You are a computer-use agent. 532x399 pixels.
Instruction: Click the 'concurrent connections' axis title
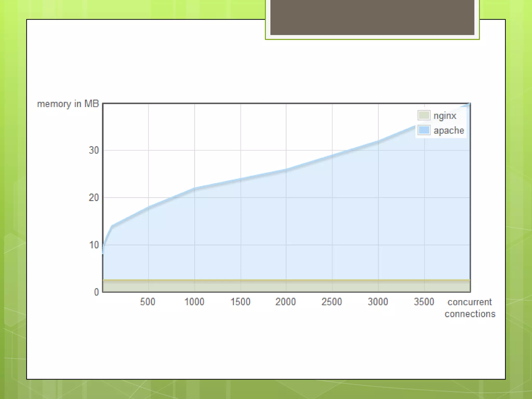[470, 308]
